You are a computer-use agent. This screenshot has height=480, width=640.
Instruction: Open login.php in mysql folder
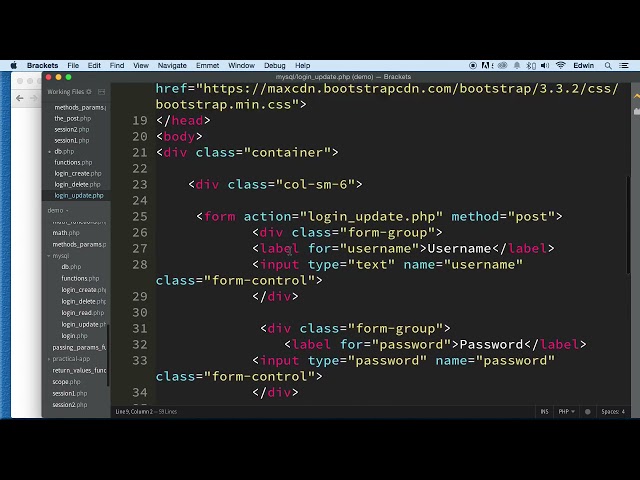[x=74, y=336]
